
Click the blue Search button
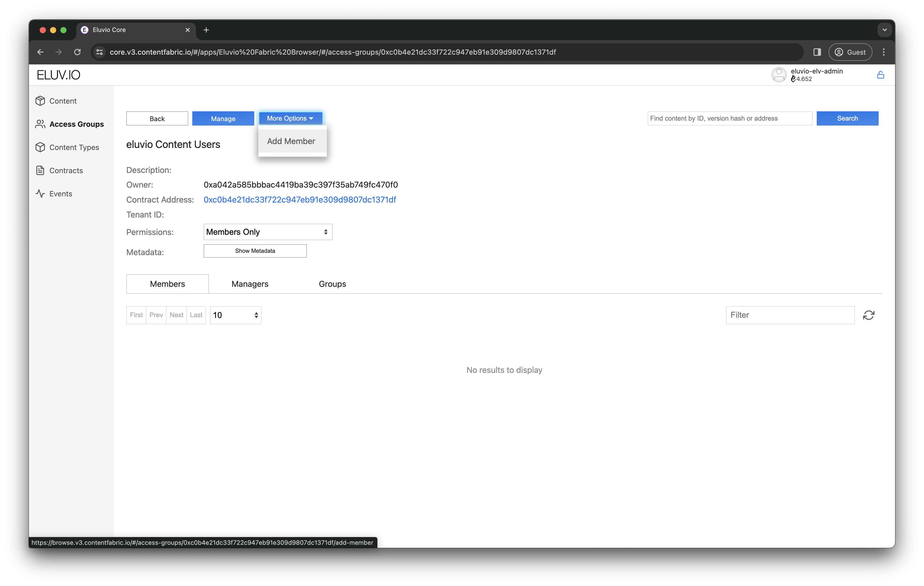[847, 118]
